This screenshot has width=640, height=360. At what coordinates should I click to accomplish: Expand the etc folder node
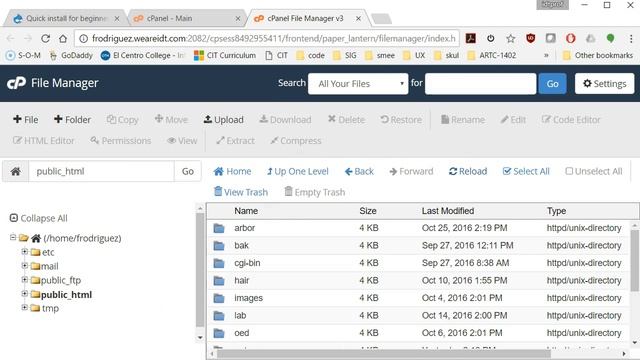[x=24, y=251]
